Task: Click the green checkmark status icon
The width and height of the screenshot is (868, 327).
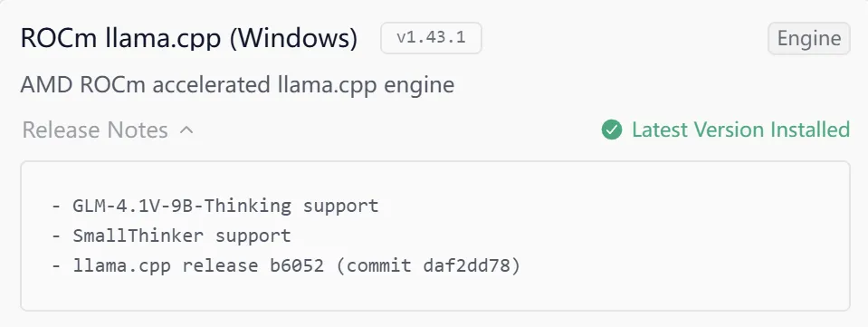Action: coord(612,130)
